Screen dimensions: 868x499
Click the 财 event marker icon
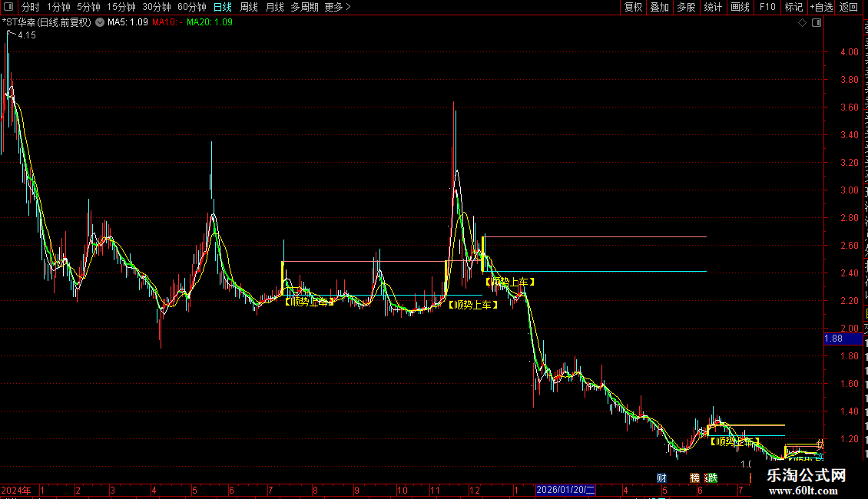pos(661,478)
